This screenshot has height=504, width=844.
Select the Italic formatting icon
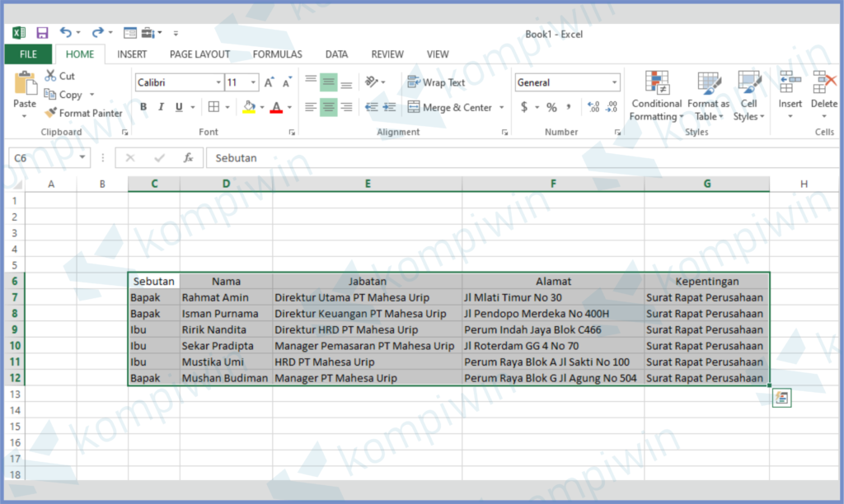162,106
